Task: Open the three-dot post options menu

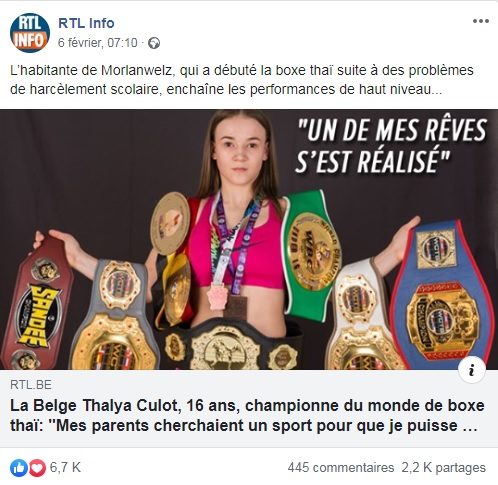Action: [481, 21]
